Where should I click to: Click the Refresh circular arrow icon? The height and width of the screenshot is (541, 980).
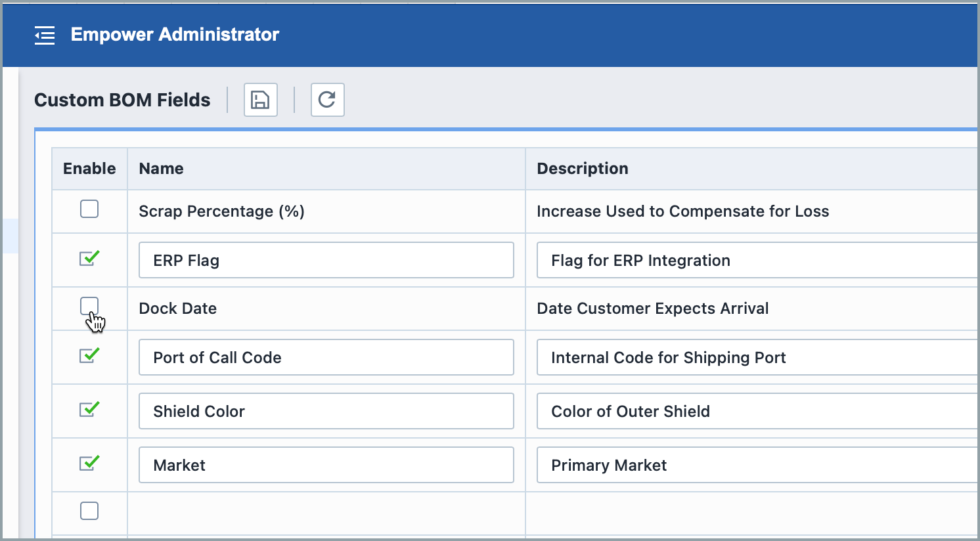click(327, 100)
